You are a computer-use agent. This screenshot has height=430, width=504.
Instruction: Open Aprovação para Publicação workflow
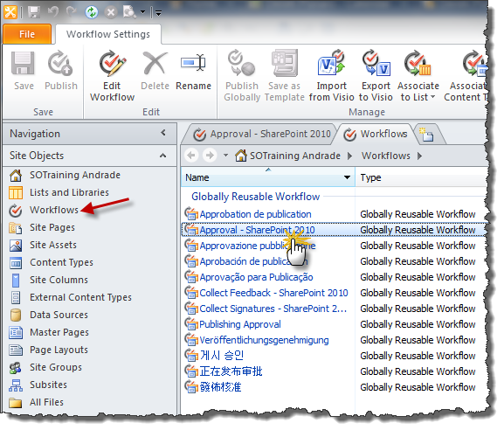coord(256,277)
